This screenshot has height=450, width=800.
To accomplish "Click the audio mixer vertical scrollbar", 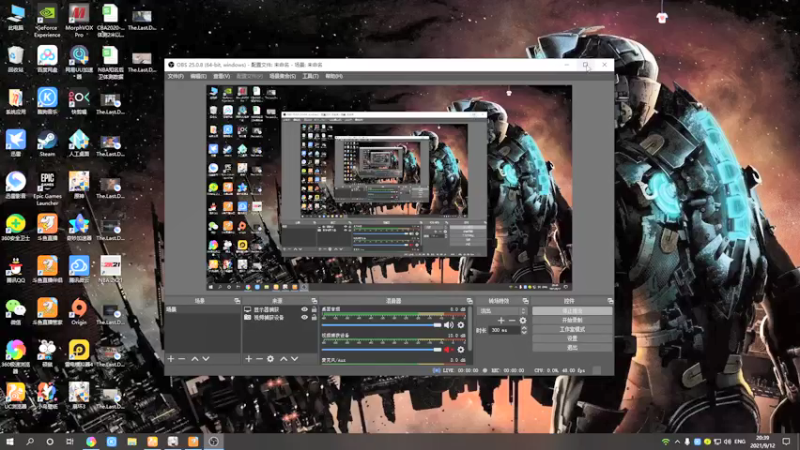I will 469,329.
